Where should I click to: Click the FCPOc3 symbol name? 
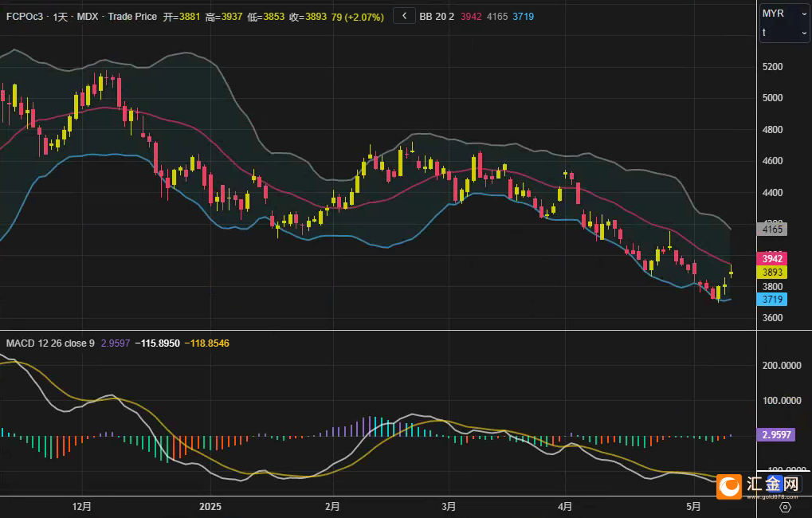(25, 17)
